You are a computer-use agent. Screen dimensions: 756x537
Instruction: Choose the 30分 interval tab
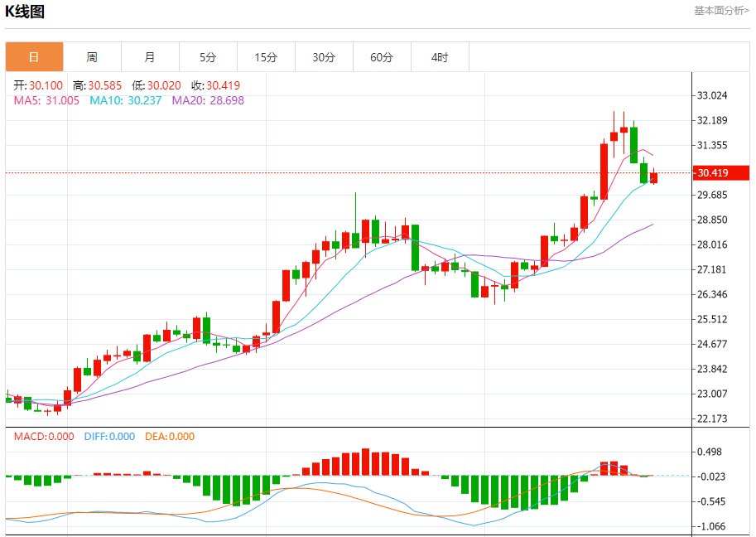tap(324, 57)
